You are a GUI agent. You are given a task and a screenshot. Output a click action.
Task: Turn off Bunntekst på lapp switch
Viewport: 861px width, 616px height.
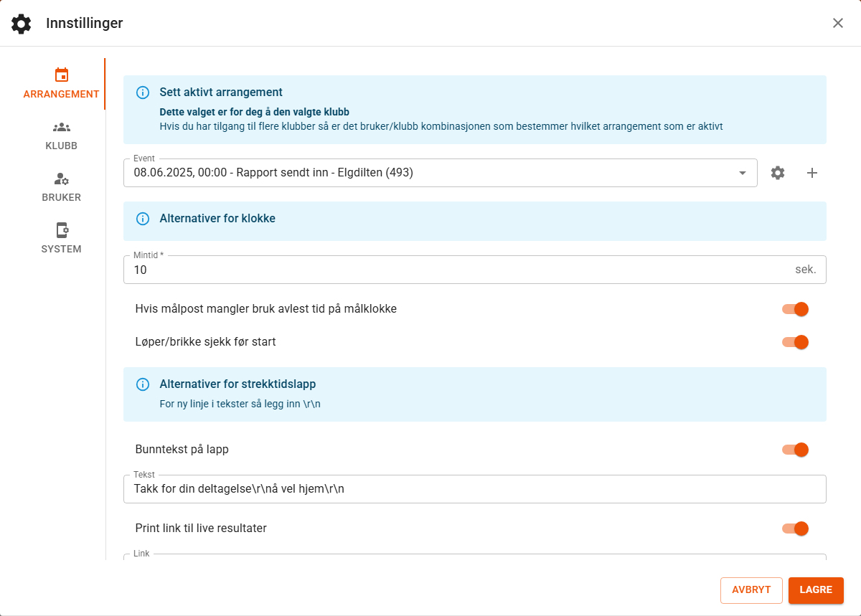(795, 450)
